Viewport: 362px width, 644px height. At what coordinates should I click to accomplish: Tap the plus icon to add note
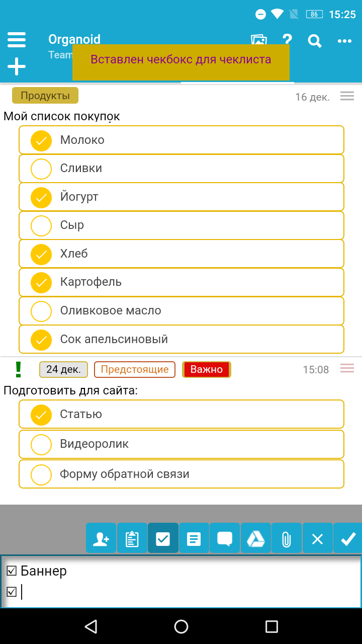tap(17, 66)
